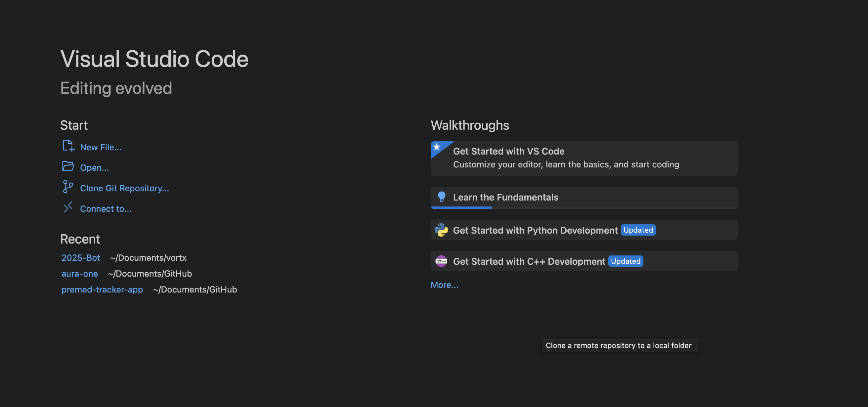Screen dimensions: 868x407
Task: Click the Visual Studio Code title
Action: [154, 59]
